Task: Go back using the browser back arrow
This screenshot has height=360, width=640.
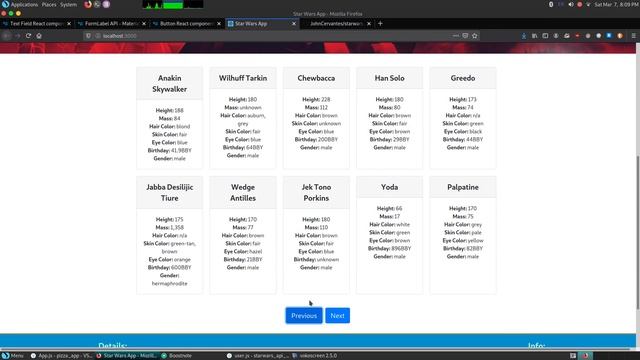Action: [7, 36]
